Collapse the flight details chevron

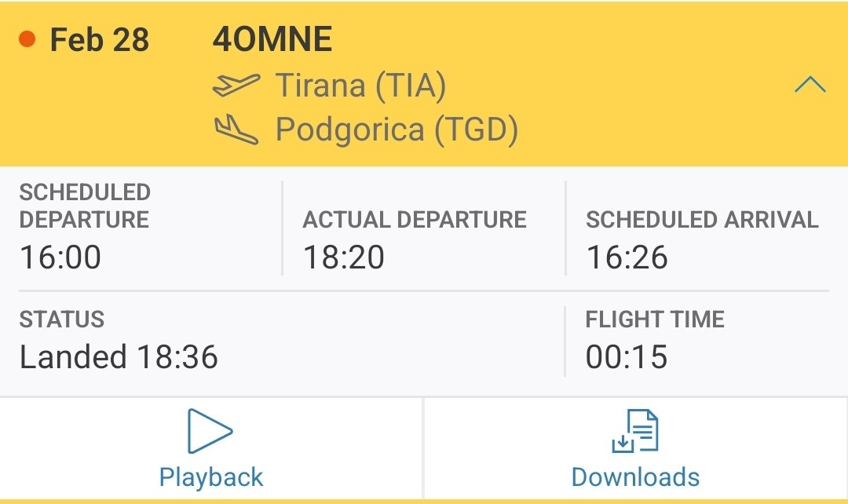click(810, 85)
